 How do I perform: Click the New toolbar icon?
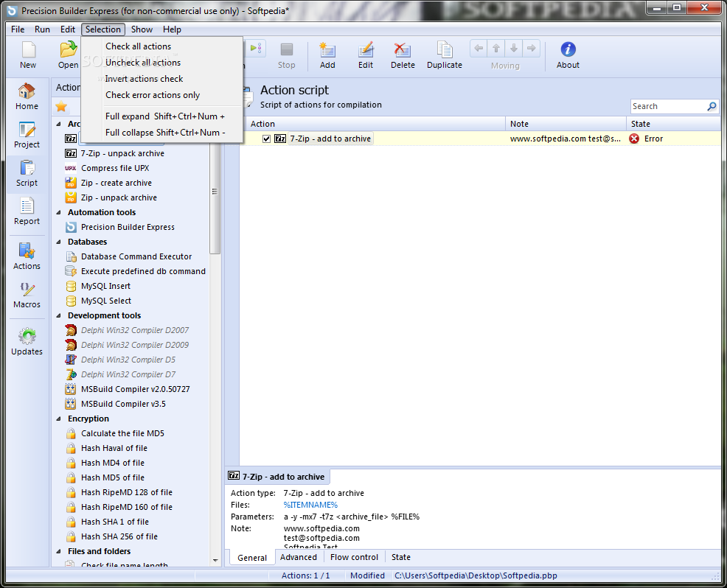pyautogui.click(x=28, y=50)
